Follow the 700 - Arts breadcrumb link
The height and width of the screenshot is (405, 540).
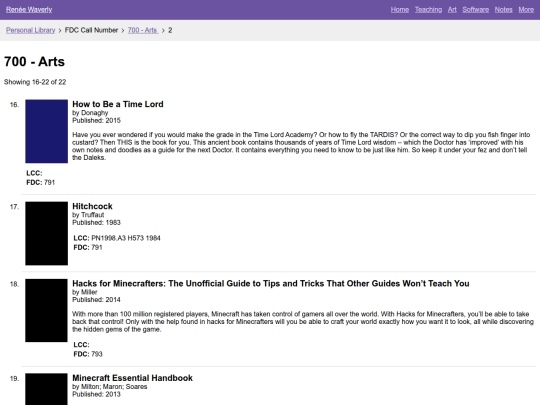(x=143, y=30)
